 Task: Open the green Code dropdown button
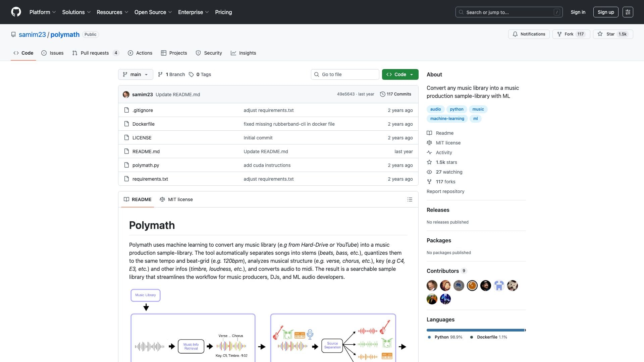pyautogui.click(x=400, y=74)
